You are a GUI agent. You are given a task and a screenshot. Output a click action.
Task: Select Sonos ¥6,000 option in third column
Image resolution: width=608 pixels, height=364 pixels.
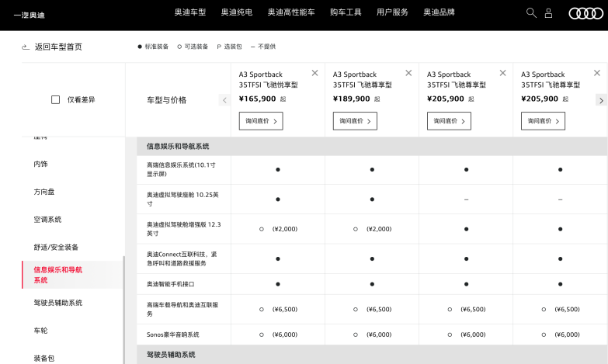[x=450, y=335]
